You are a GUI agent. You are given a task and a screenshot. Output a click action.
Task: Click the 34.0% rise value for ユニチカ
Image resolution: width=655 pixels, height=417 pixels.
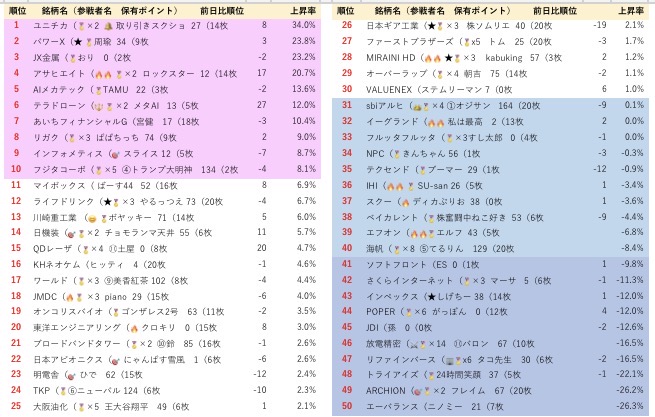click(x=303, y=24)
